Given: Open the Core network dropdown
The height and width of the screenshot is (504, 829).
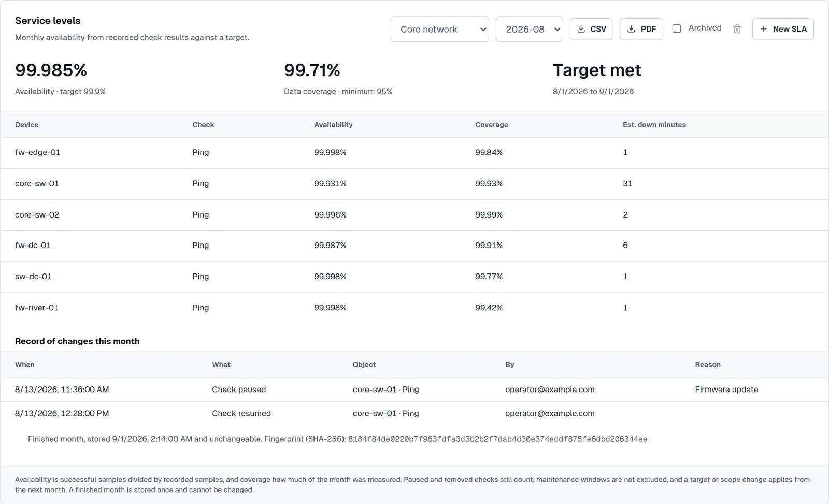Looking at the screenshot, I should pyautogui.click(x=439, y=29).
